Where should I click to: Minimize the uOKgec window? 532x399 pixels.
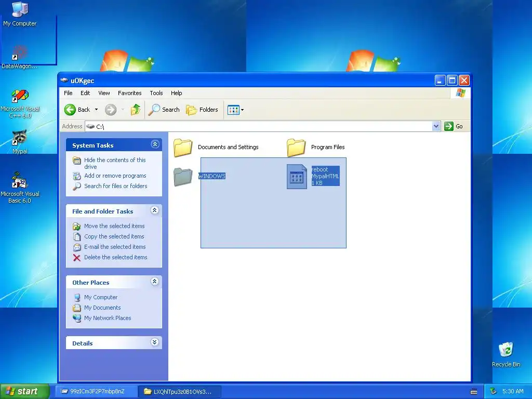click(x=440, y=81)
